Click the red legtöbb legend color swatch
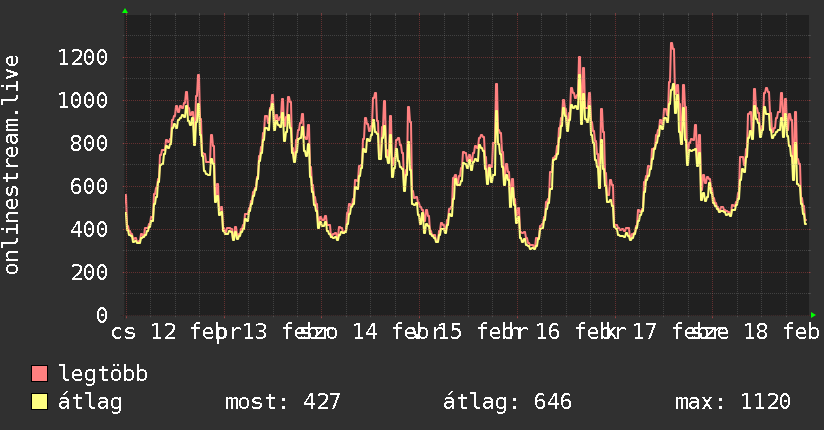The height and width of the screenshot is (430, 824). click(40, 374)
